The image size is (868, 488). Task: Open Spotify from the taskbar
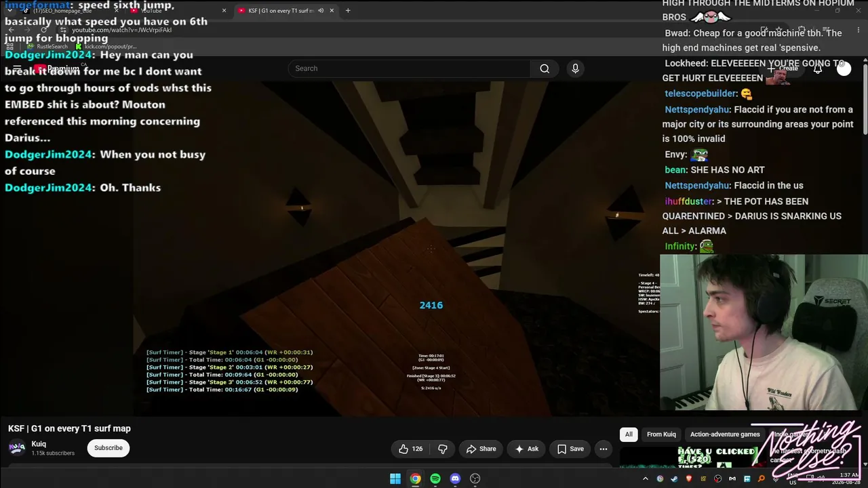(435, 479)
